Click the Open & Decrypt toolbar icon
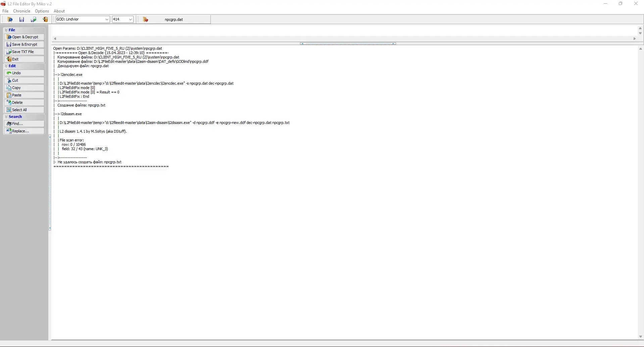The width and height of the screenshot is (644, 347). [10, 19]
